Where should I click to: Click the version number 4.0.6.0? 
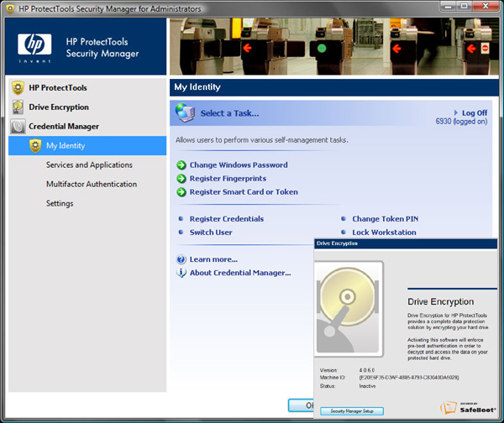click(x=367, y=370)
